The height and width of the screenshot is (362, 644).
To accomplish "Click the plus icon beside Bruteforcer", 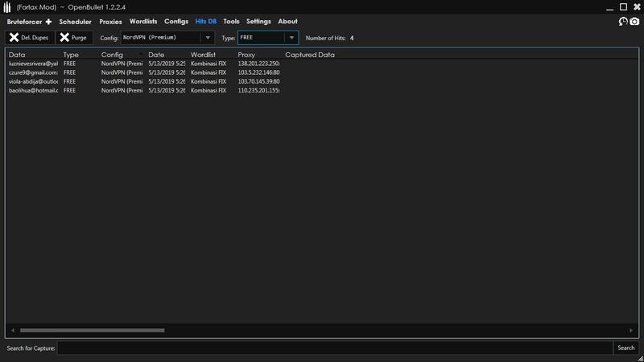I will (48, 22).
